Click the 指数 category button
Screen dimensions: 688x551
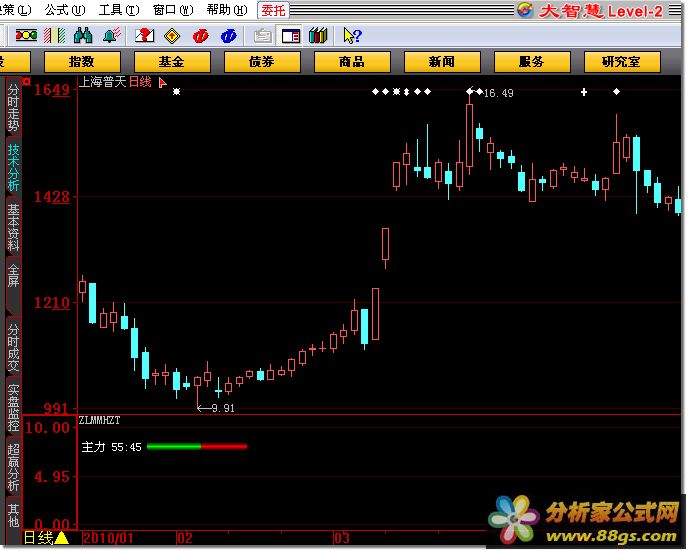point(82,61)
